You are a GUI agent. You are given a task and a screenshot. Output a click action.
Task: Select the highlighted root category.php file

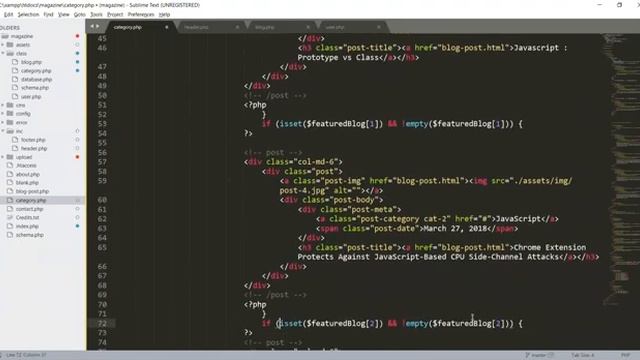pos(31,200)
